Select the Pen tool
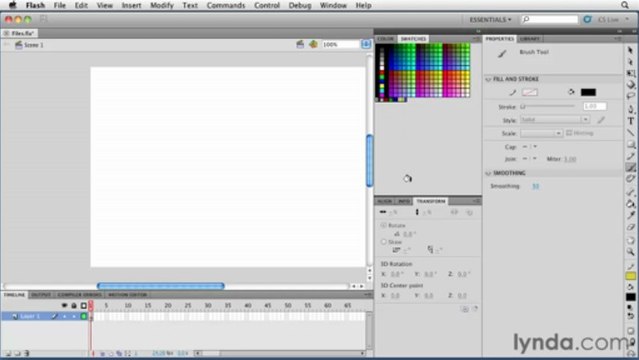The width and height of the screenshot is (639, 360). coord(630,109)
